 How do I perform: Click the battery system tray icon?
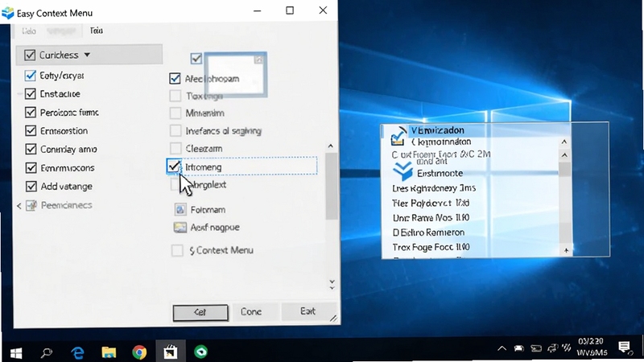pos(536,349)
